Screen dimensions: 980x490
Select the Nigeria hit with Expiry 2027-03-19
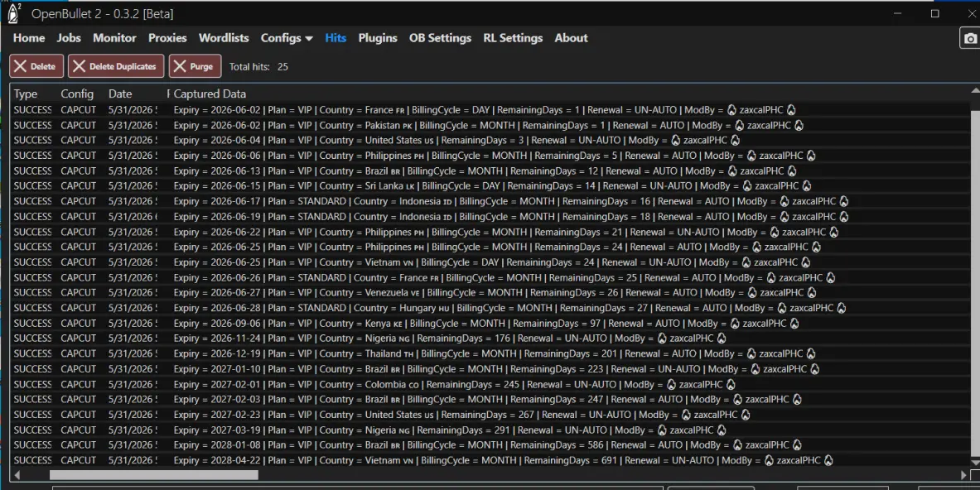[490, 430]
